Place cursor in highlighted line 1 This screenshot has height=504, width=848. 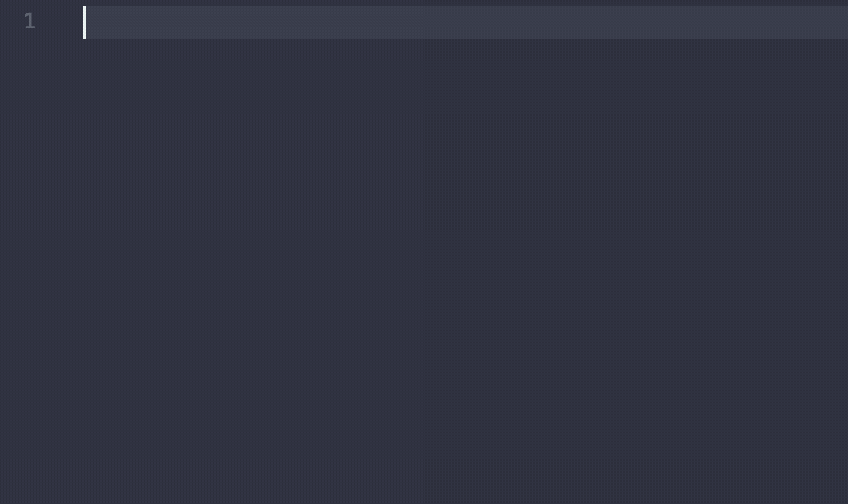[x=465, y=22]
